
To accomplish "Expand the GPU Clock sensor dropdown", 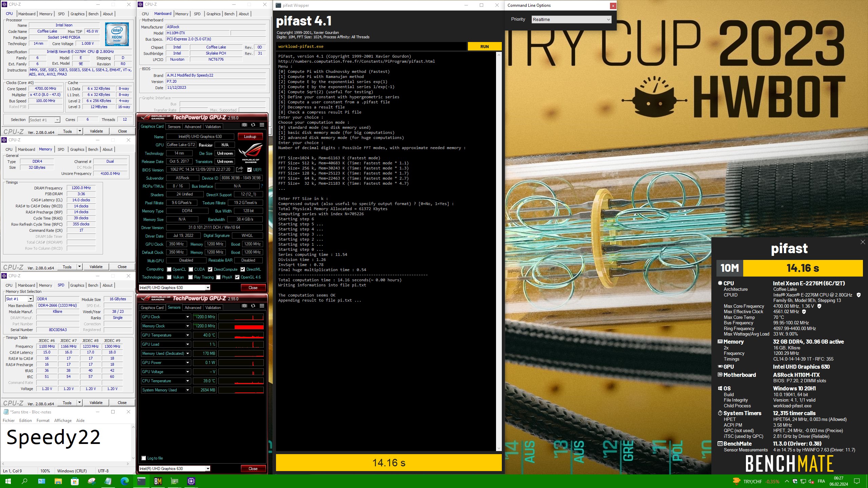I will [188, 317].
